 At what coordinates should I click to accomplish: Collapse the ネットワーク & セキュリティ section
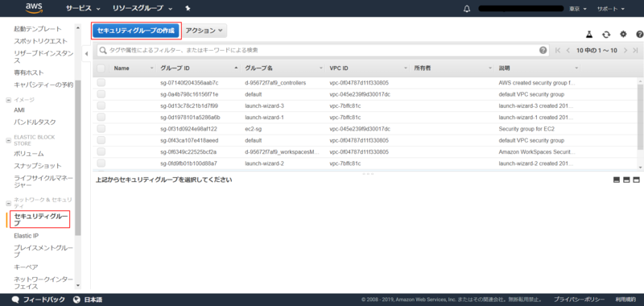(x=8, y=203)
